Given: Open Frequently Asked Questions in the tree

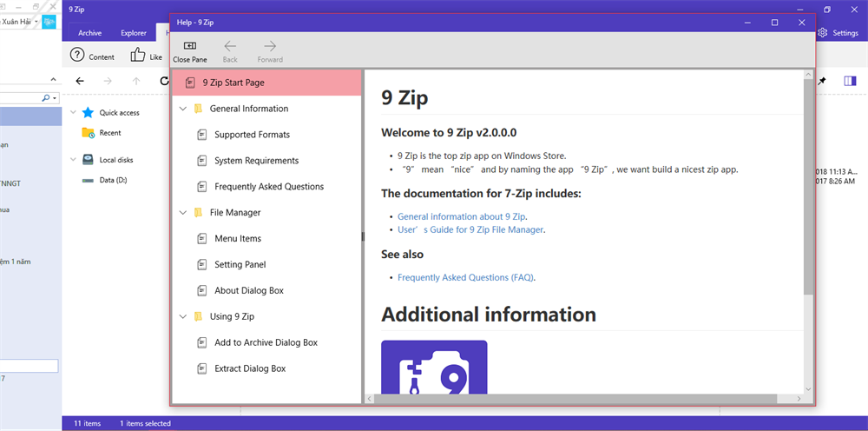Looking at the screenshot, I should [x=269, y=187].
